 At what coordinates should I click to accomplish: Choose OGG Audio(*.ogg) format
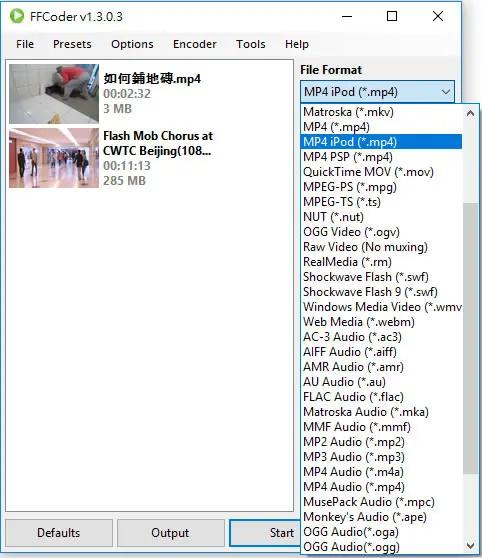[382, 547]
